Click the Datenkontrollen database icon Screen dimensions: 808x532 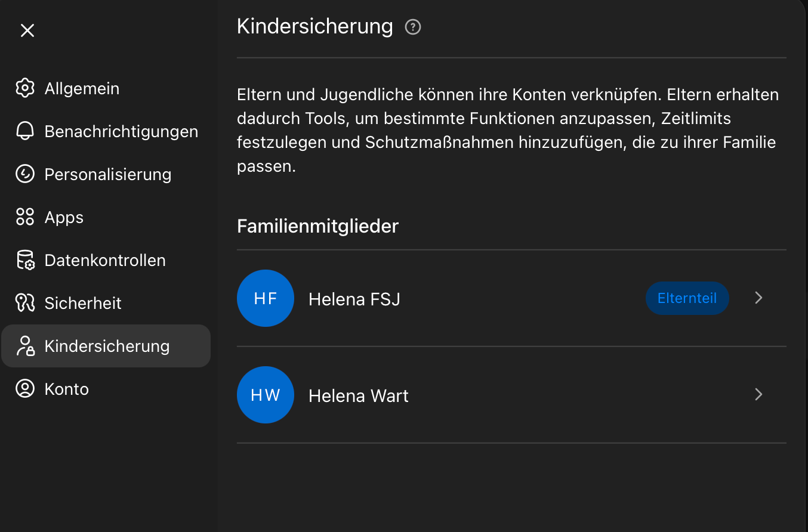pyautogui.click(x=25, y=260)
